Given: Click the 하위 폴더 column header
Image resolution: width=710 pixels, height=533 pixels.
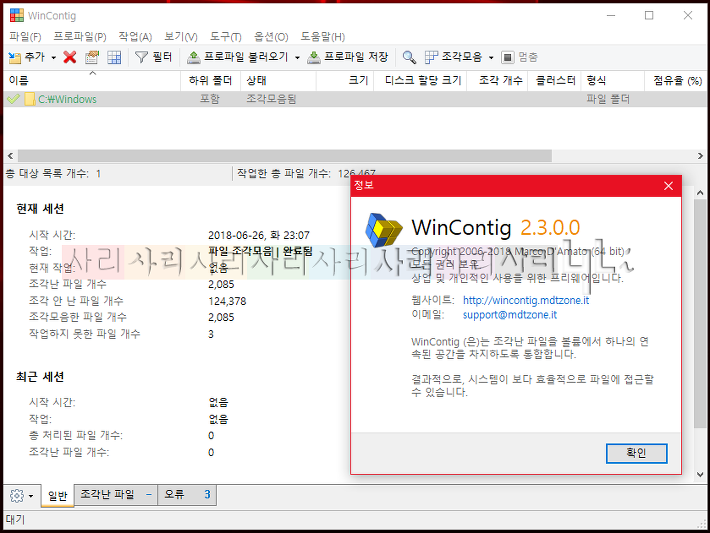Looking at the screenshot, I should [x=211, y=81].
